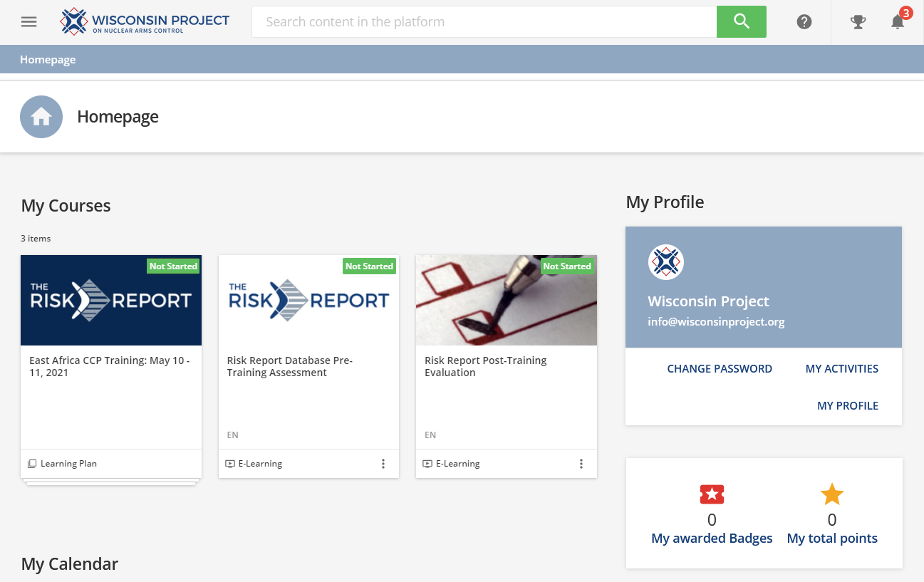Click the info@wisconsinproject.org email text
The height and width of the screenshot is (582, 924).
point(716,322)
